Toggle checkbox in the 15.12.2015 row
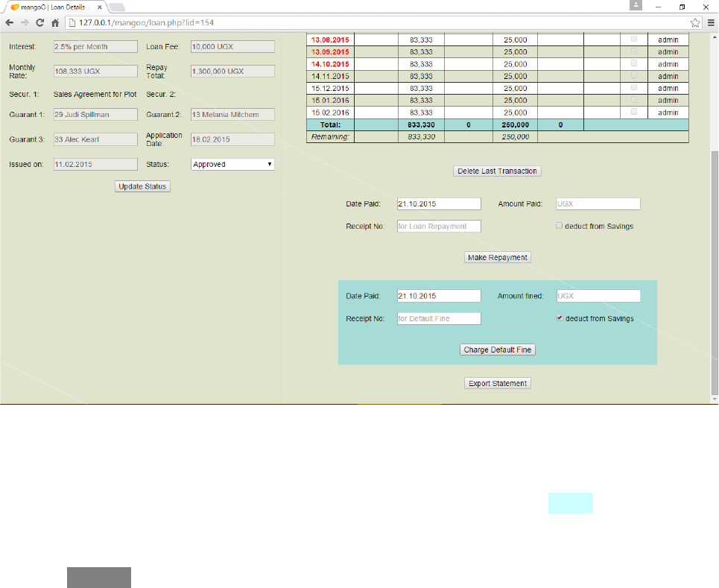This screenshot has width=719, height=588. click(x=634, y=87)
